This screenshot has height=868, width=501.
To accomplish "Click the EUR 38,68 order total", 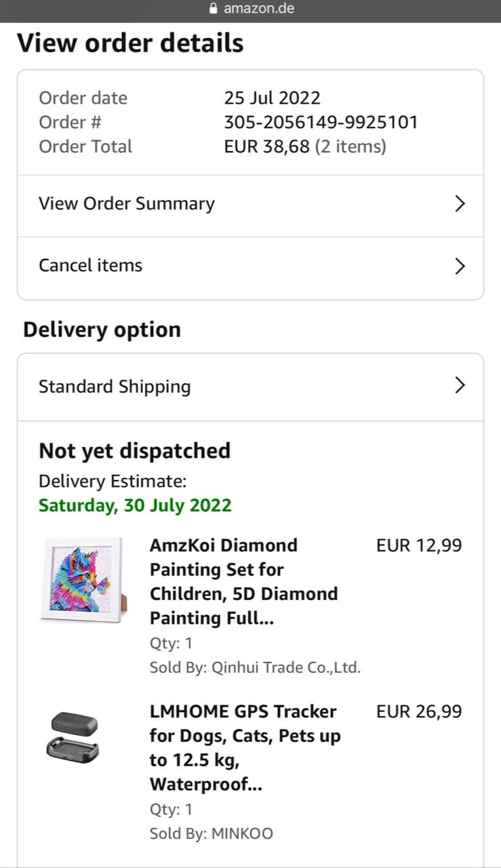I will 266,146.
